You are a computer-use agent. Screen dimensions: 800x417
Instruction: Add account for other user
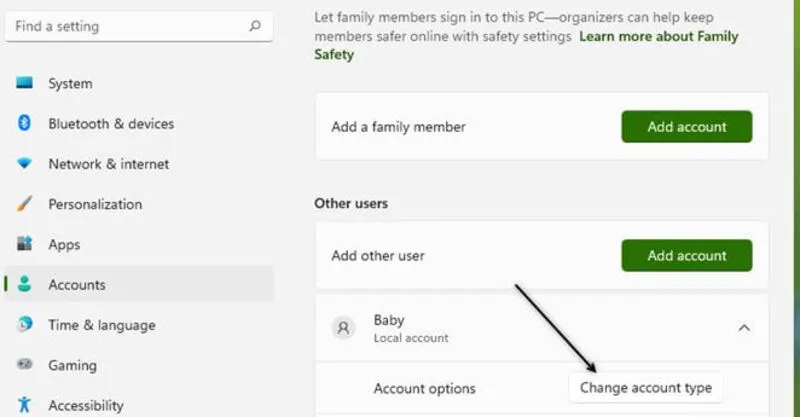pos(686,256)
